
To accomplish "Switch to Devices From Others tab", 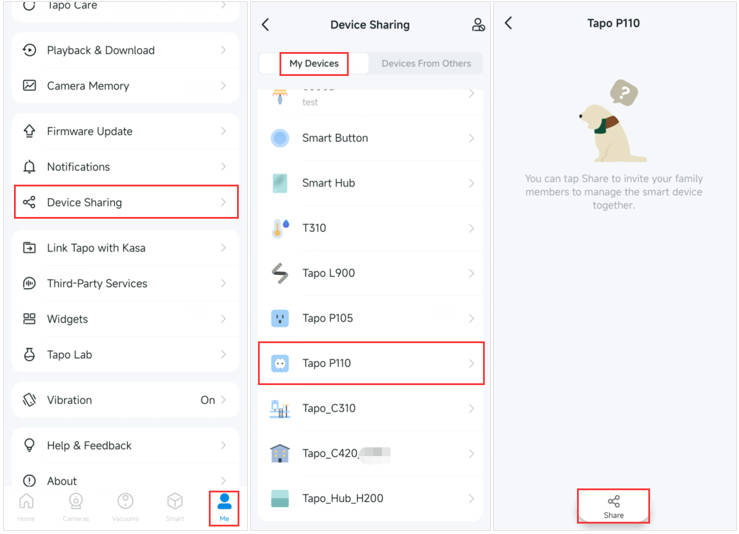I will click(x=426, y=64).
